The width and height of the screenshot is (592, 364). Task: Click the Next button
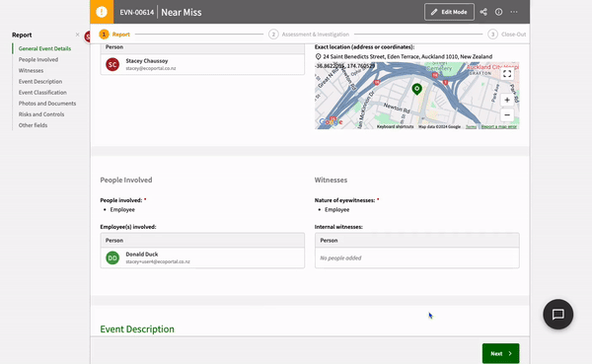500,353
